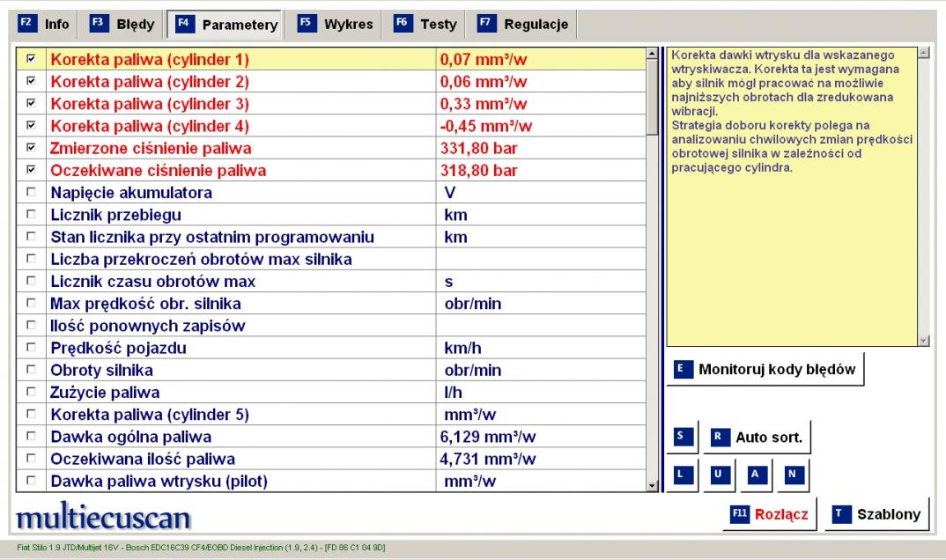Enable Zużycie paliwa parameter checkbox
946x560 pixels.
pyautogui.click(x=31, y=392)
